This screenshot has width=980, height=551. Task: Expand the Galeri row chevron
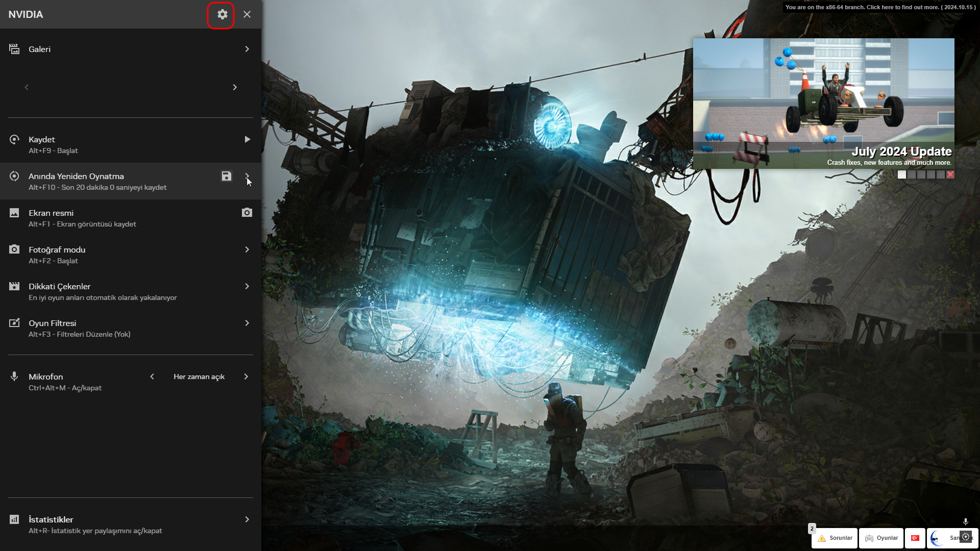point(247,49)
